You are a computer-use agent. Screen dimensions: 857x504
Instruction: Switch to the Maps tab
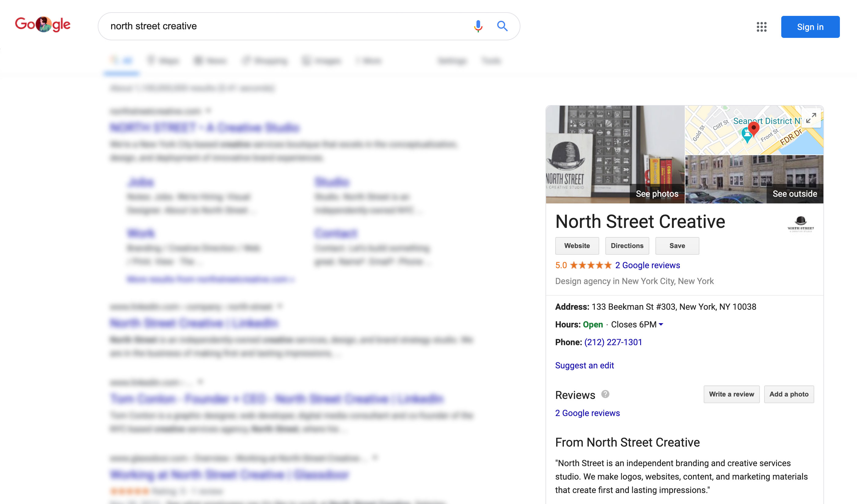[x=163, y=61]
